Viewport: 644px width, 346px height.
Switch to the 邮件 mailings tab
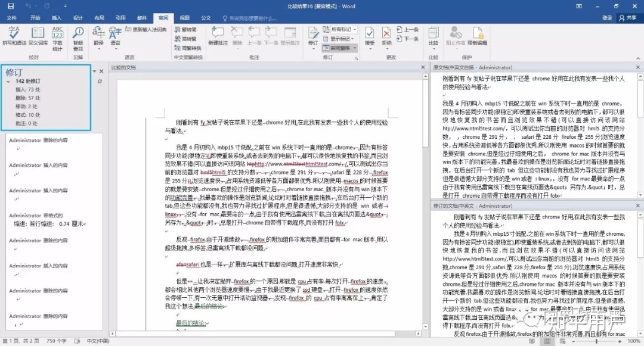click(142, 18)
